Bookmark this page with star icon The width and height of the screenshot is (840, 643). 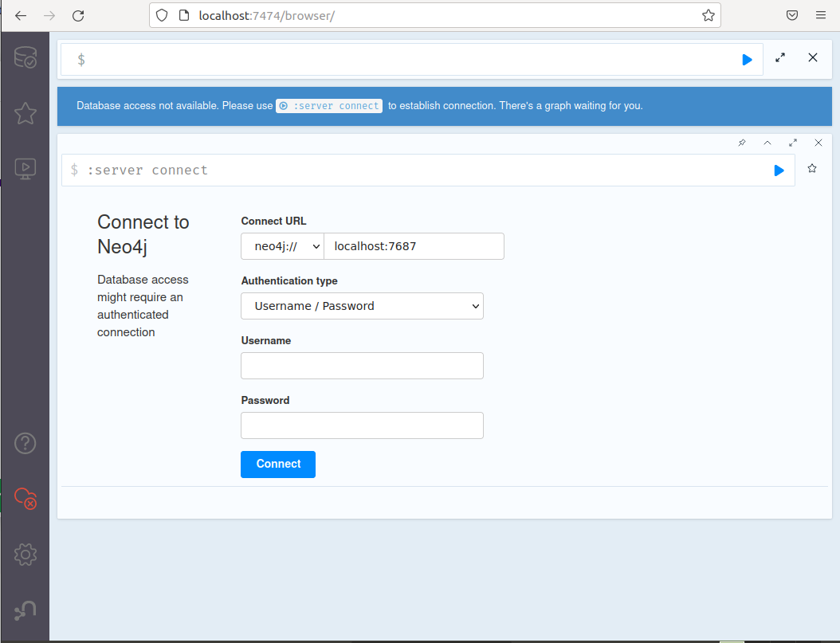point(709,15)
